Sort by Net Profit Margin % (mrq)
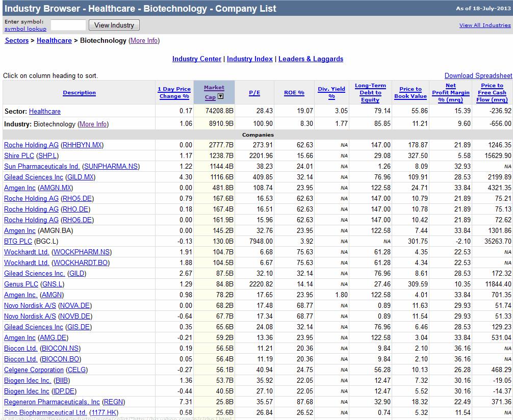Screen dimensions: 513x420 point(451,92)
